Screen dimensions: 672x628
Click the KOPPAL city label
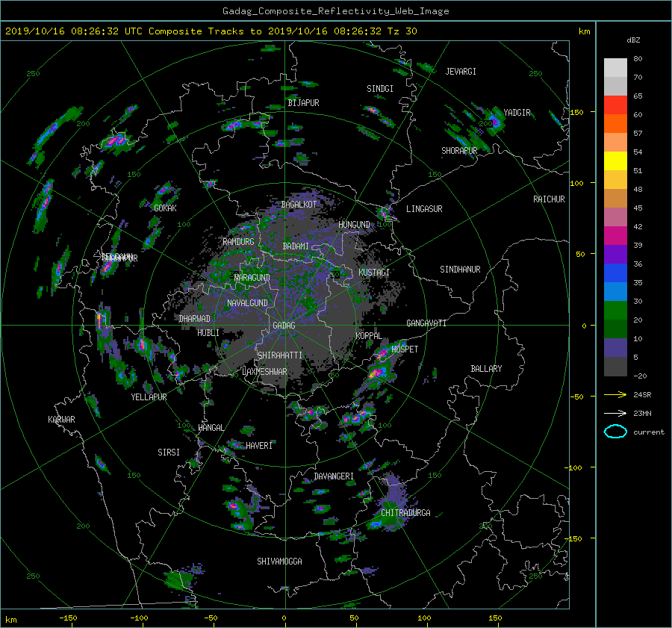tap(369, 336)
